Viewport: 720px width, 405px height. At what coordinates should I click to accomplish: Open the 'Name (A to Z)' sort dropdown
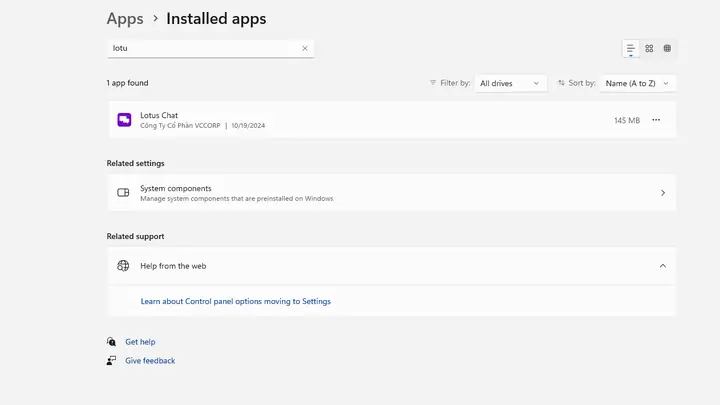click(638, 83)
